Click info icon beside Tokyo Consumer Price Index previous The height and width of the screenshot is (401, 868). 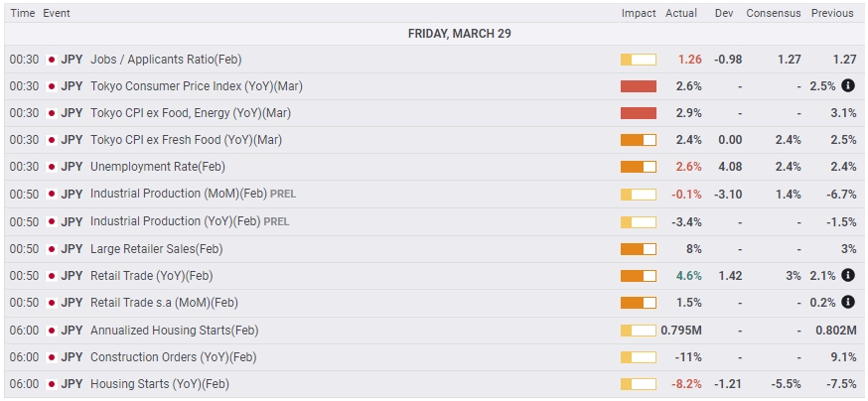click(847, 85)
